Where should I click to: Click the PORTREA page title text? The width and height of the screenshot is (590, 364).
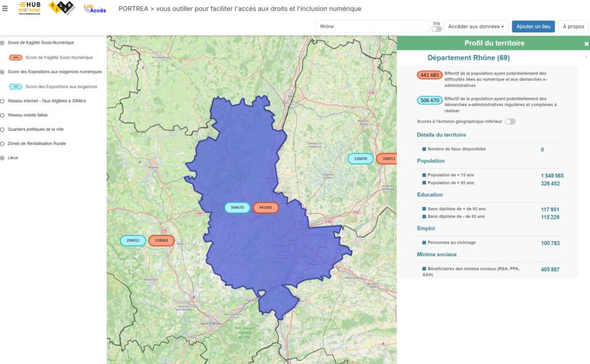click(240, 9)
